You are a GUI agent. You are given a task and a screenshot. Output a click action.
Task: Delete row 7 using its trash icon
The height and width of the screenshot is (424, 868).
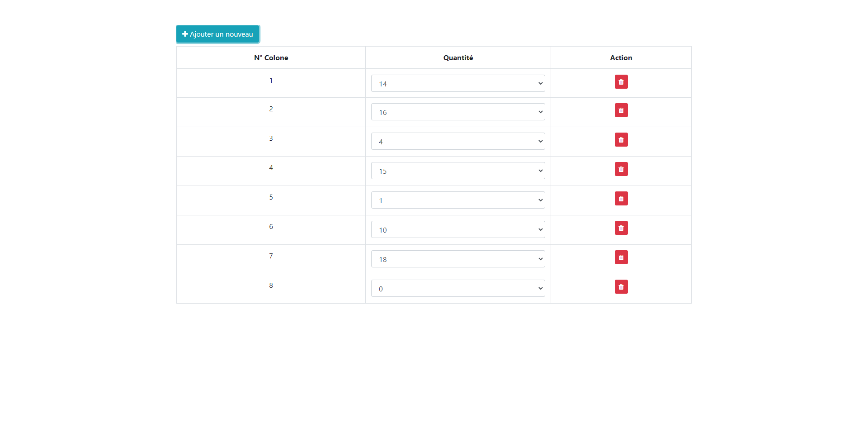pos(621,257)
